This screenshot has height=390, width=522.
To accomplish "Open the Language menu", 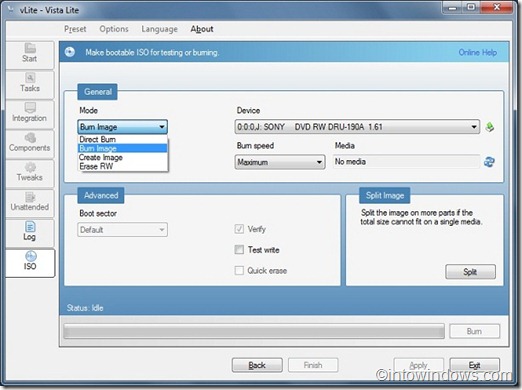I will 159,29.
